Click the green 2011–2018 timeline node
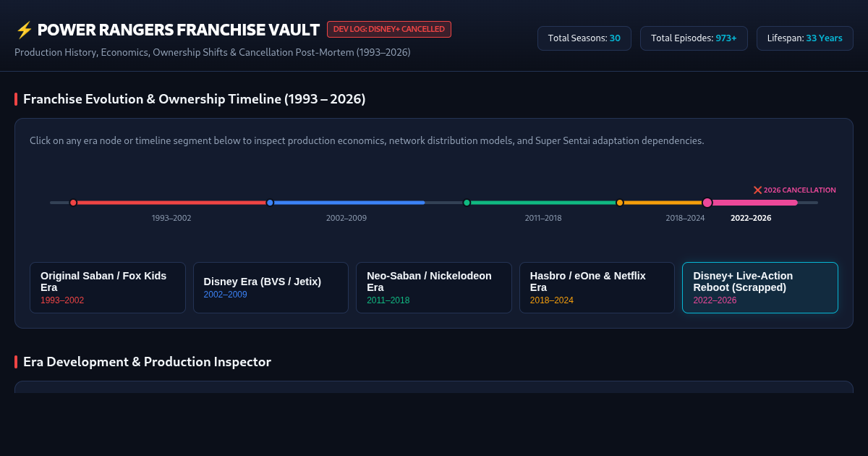 tap(467, 203)
